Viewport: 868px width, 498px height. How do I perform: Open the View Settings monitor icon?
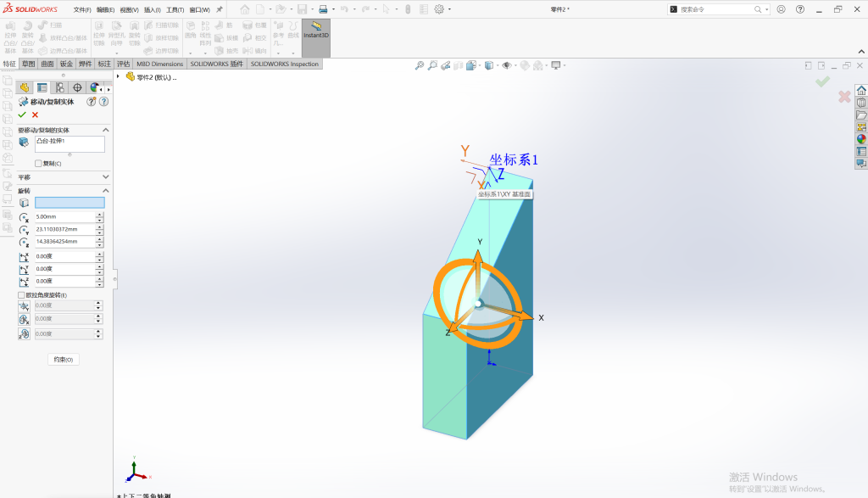point(556,65)
